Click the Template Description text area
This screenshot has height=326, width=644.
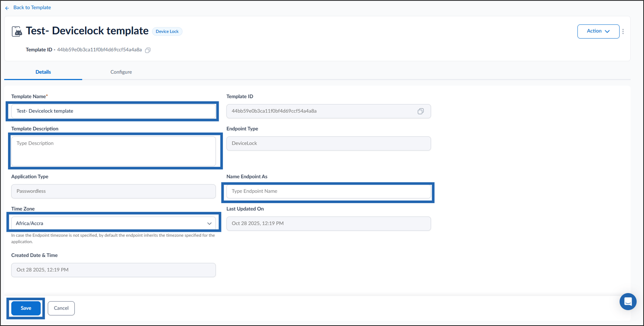point(113,151)
